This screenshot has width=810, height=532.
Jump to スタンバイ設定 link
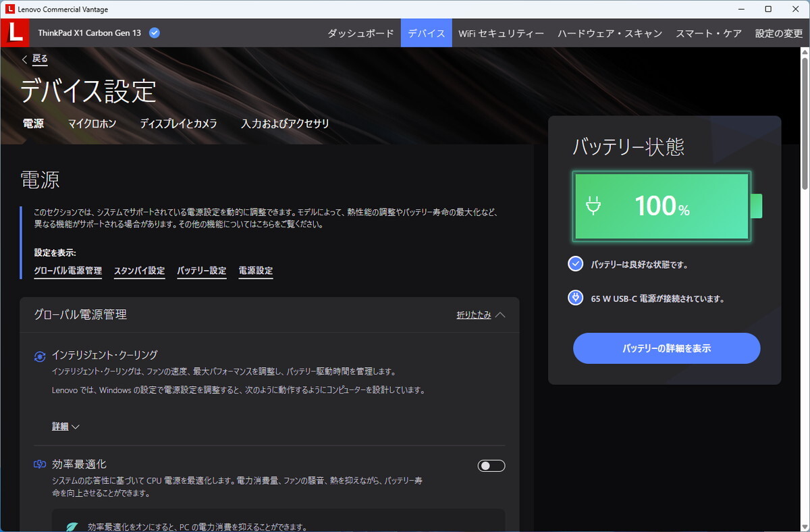point(140,271)
